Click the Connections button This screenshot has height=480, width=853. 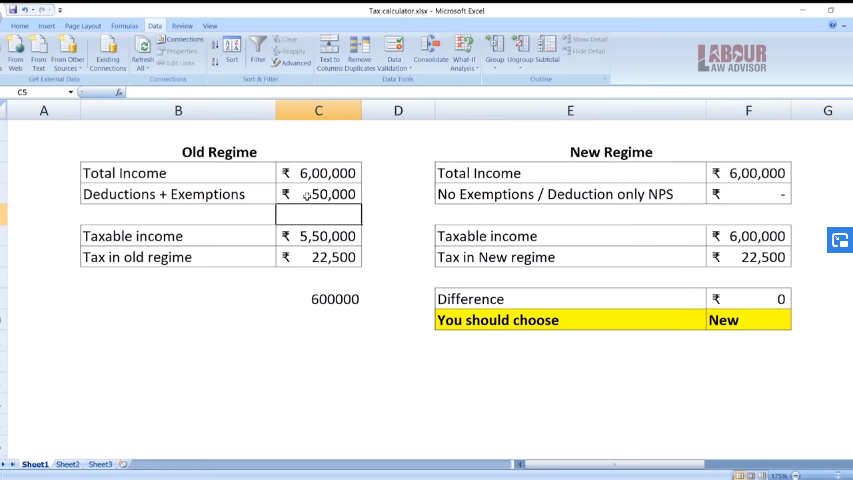[180, 39]
